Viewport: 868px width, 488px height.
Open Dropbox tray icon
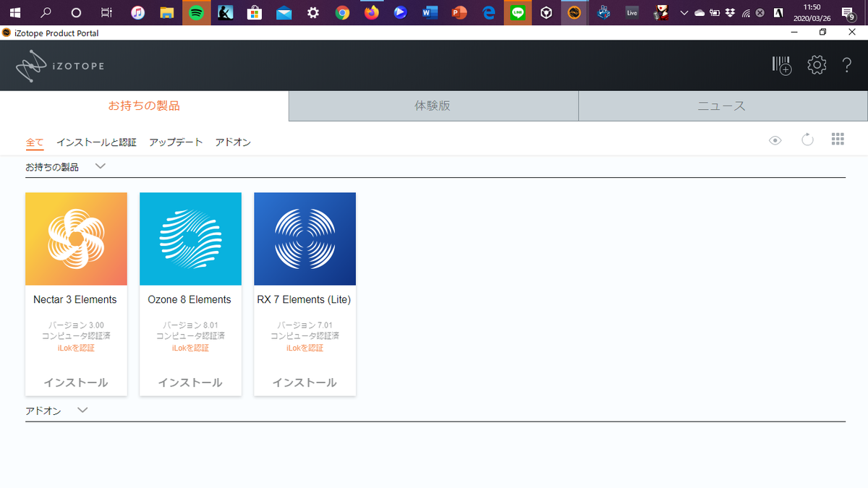pos(731,13)
